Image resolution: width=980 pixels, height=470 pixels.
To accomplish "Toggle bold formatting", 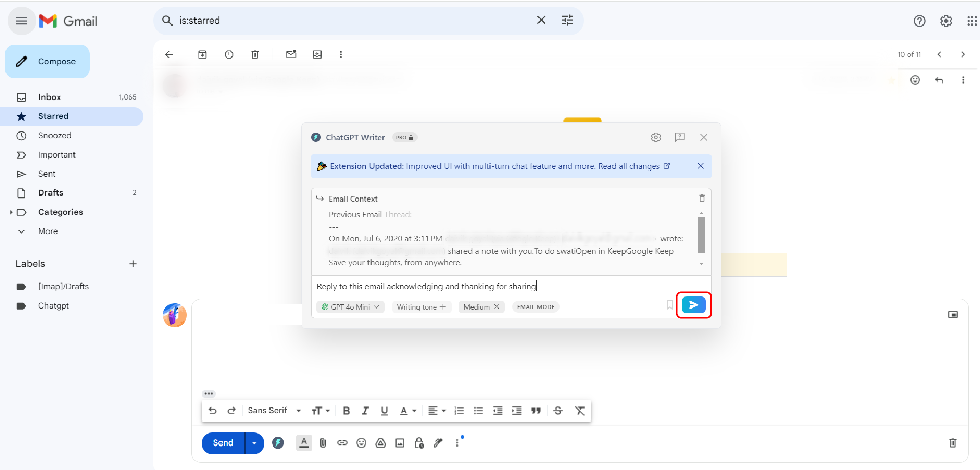I will coord(346,411).
